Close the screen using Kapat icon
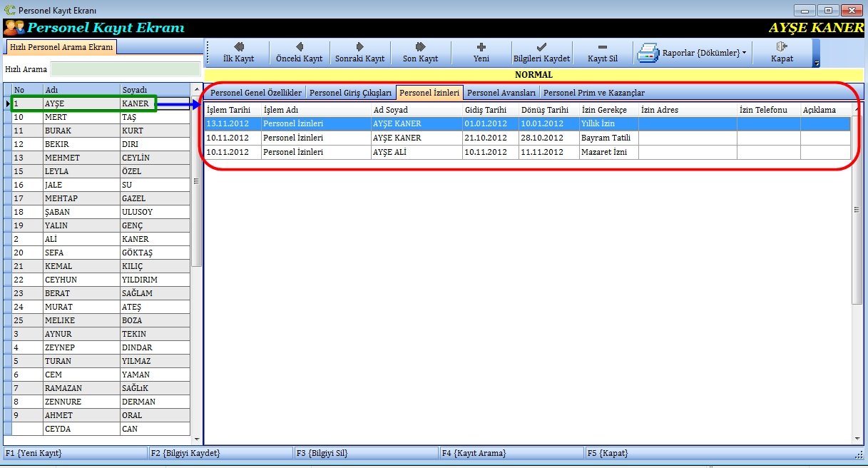The image size is (868, 468). click(782, 52)
